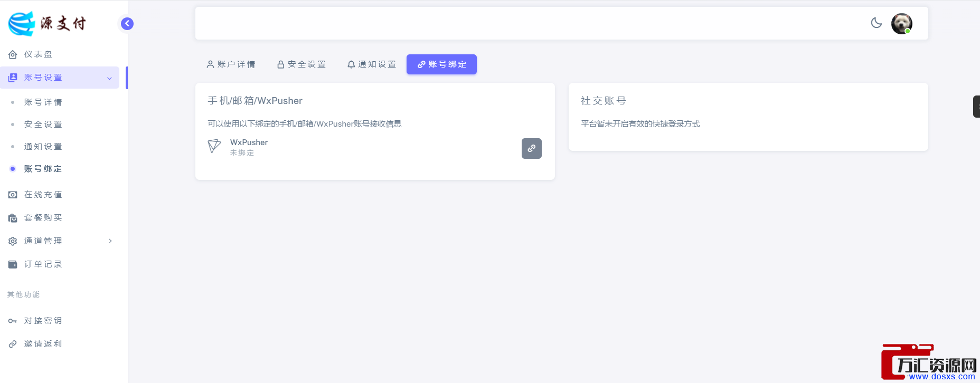Click the 套餐购买 shopping bag icon
Image resolution: width=980 pixels, height=383 pixels.
[13, 218]
